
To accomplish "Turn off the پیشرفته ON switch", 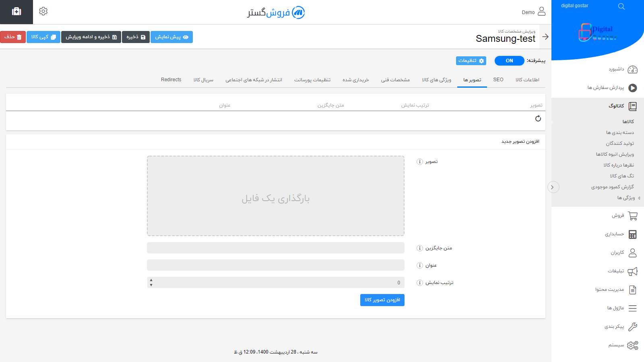I will (509, 61).
